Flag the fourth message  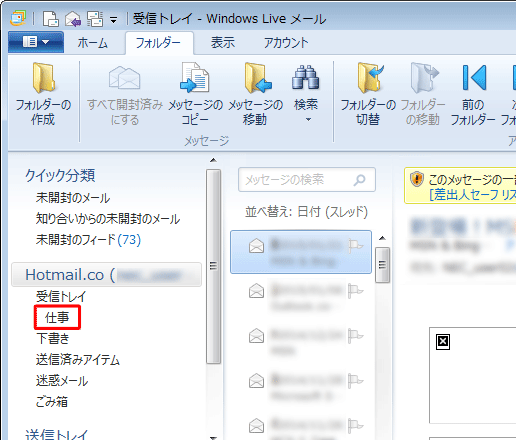pos(356,381)
